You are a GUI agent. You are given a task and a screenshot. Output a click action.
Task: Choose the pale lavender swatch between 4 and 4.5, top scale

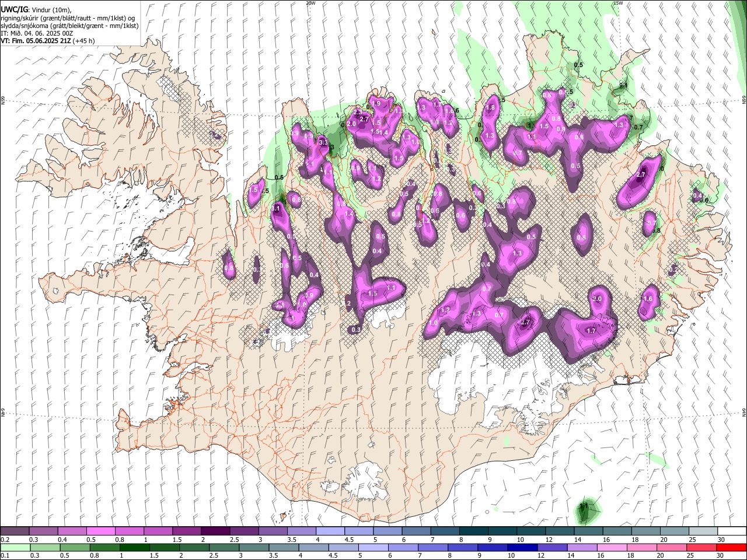click(x=330, y=531)
